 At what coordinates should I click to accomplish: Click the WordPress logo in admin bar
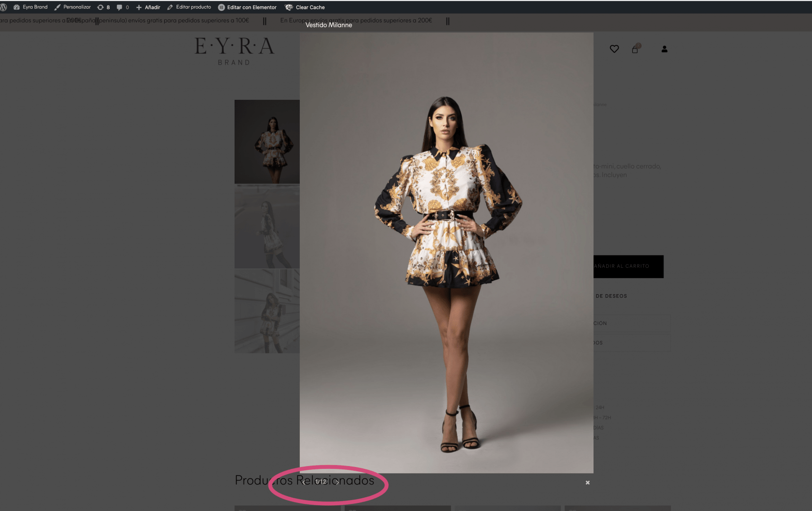click(3, 7)
